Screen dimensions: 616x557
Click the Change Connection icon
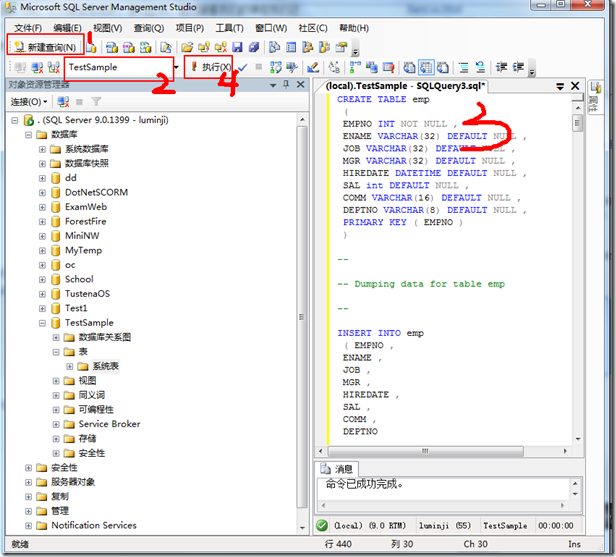(53, 68)
